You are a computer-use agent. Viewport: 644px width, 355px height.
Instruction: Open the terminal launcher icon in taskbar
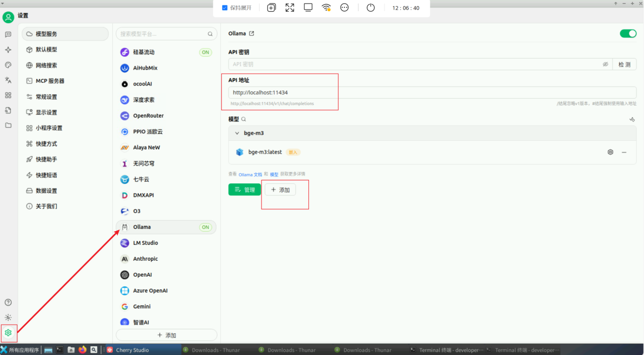[60, 350]
